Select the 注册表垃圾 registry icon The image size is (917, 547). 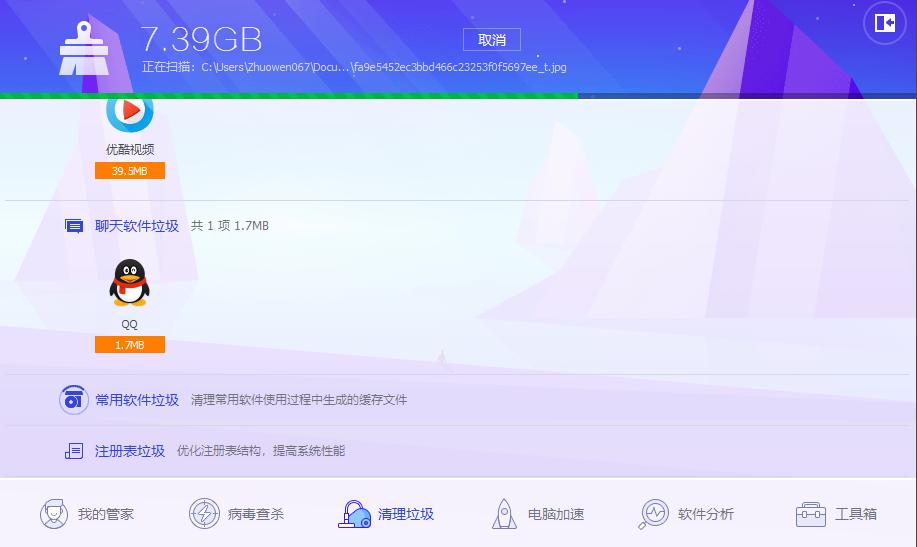click(74, 451)
